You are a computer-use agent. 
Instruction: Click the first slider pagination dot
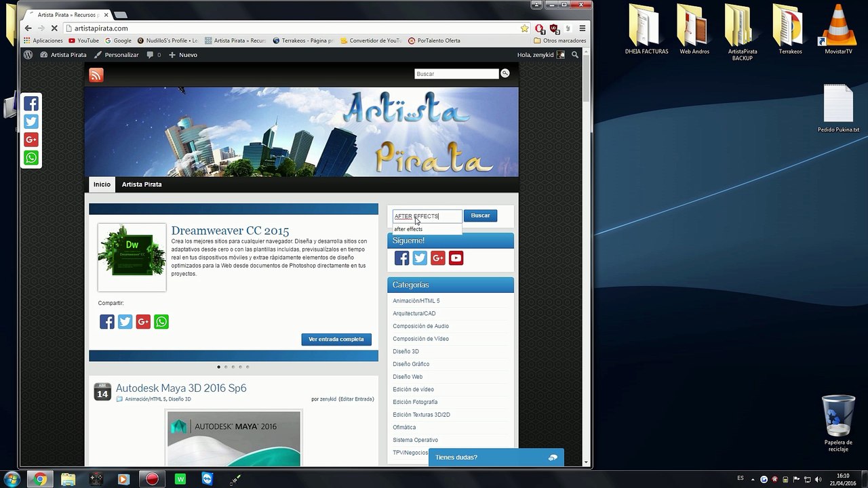point(218,367)
